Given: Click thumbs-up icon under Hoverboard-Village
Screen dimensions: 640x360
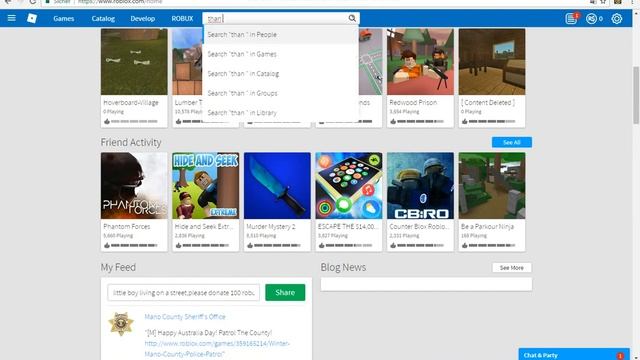Looking at the screenshot, I should 107,121.
